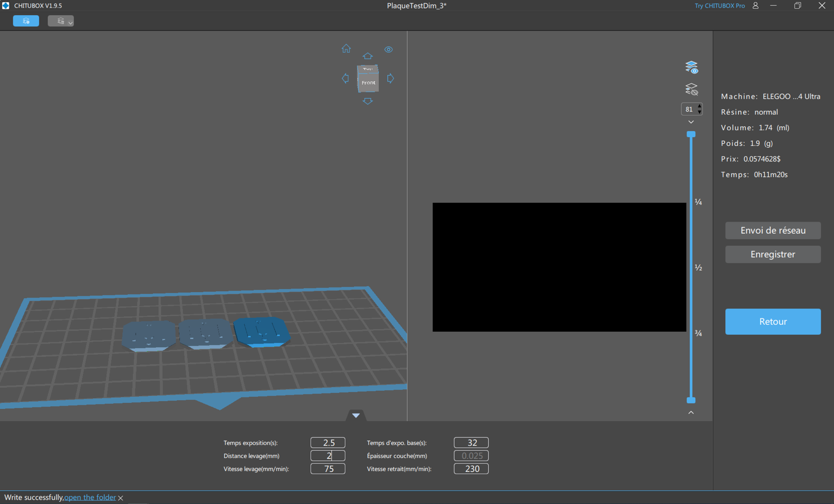Click the Machine: ELEGOO ...4 Ultra text
Screen dimensions: 834x504
[770, 96]
